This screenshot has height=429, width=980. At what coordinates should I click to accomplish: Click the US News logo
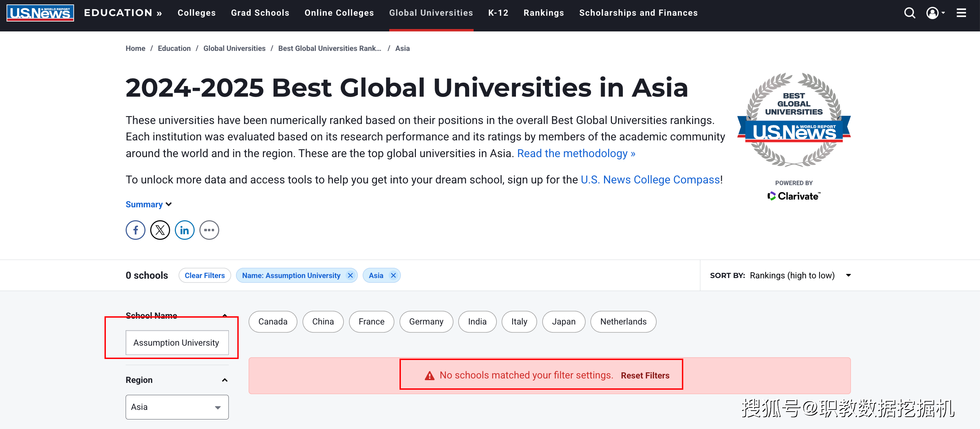[x=40, y=13]
